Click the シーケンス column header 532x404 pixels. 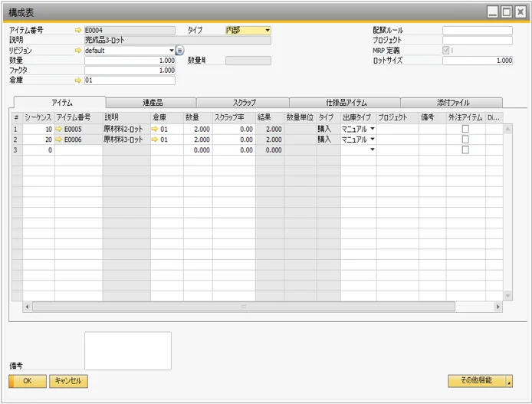tap(38, 117)
